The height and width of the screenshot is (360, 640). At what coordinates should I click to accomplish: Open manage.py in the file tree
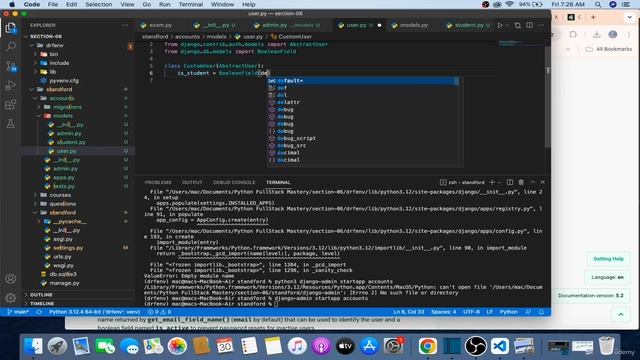pyautogui.click(x=64, y=283)
